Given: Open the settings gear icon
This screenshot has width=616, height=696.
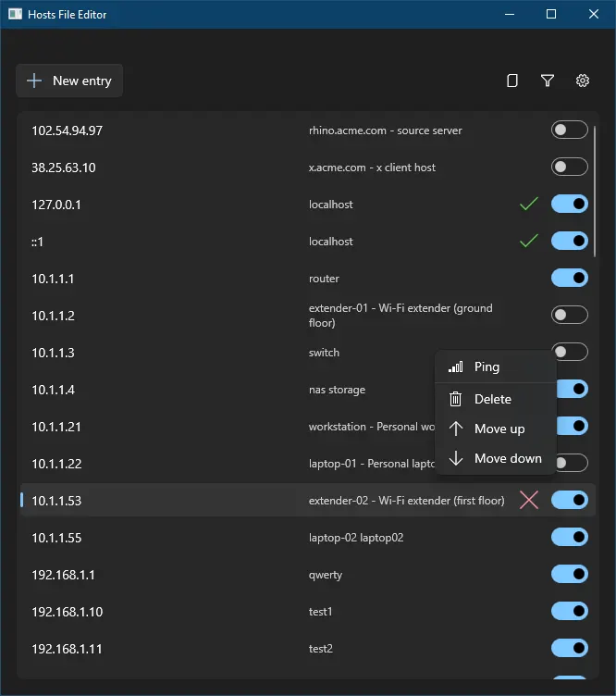Looking at the screenshot, I should pos(583,81).
